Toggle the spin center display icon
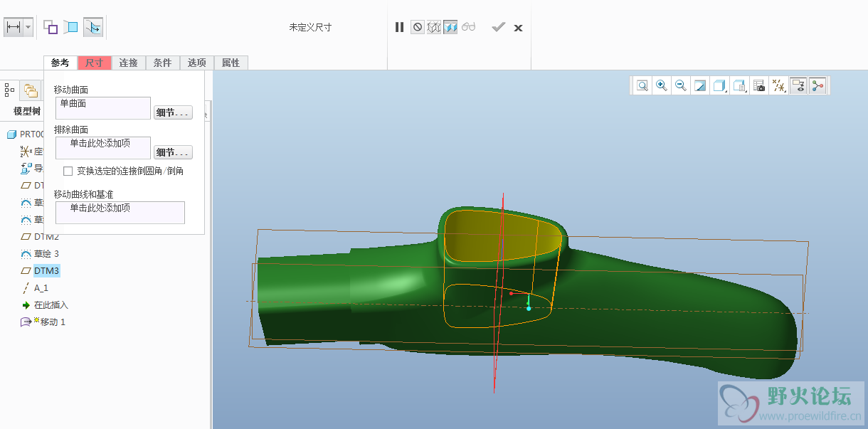868x429 pixels. click(817, 86)
